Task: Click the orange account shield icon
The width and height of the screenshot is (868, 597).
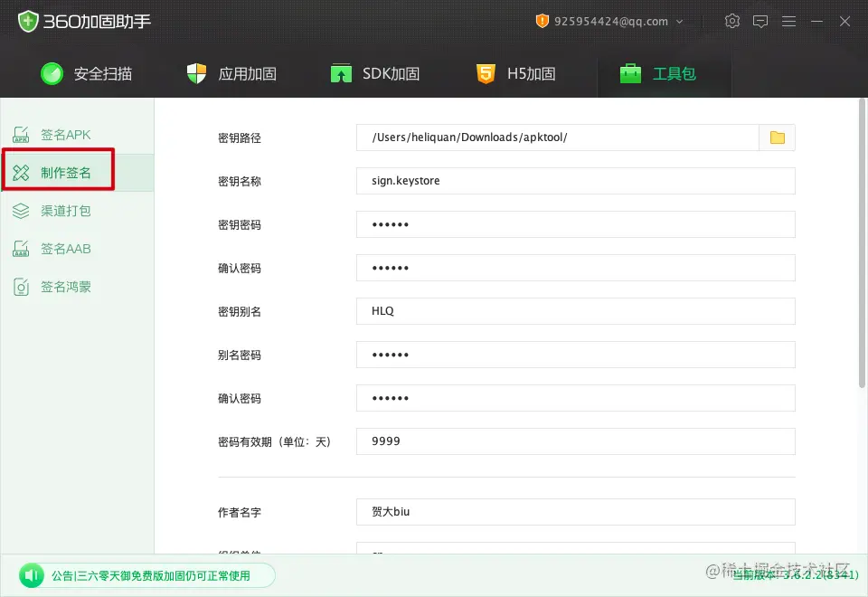Action: [x=542, y=21]
